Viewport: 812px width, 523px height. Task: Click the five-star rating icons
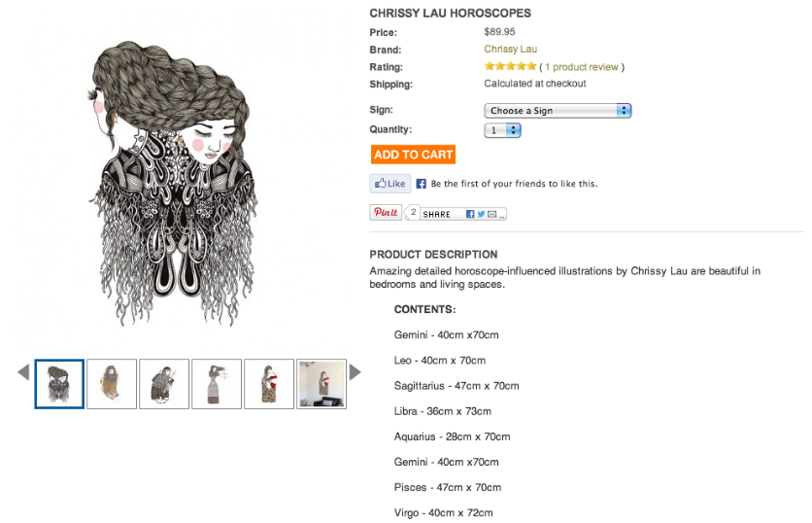[510, 66]
